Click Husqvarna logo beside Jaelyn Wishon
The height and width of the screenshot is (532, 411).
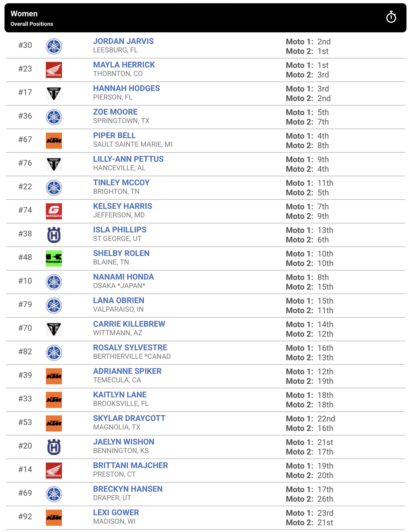[x=54, y=447]
